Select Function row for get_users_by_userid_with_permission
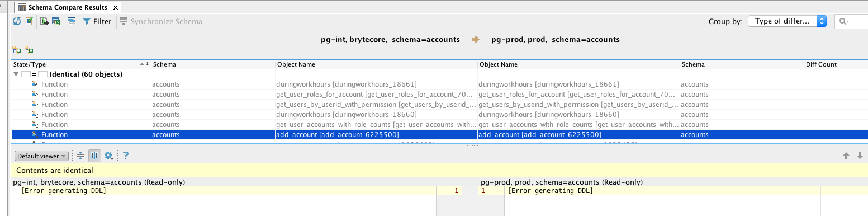The image size is (868, 216). coord(439,105)
